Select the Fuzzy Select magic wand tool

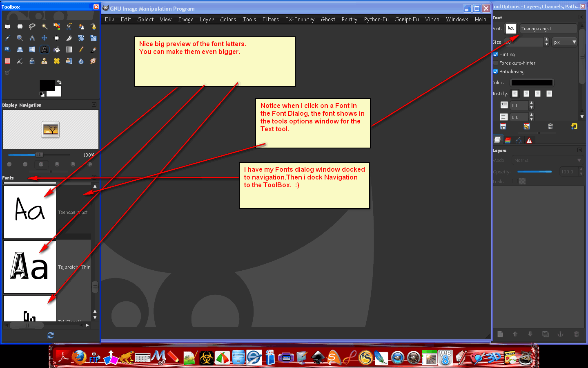click(x=45, y=27)
